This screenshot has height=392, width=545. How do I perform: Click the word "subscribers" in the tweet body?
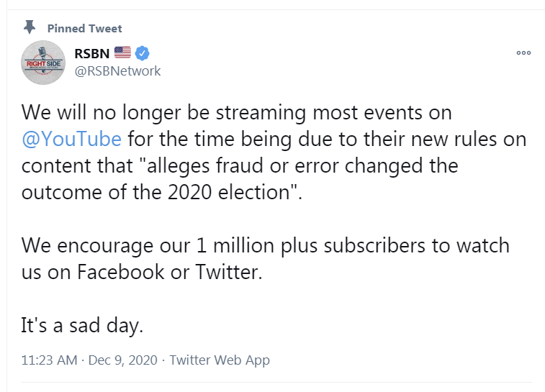coord(374,245)
